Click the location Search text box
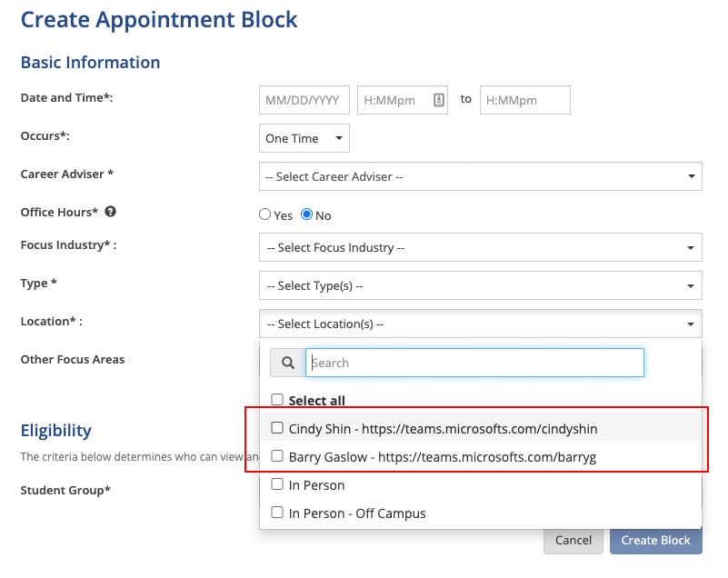This screenshot has width=728, height=578. (x=474, y=363)
